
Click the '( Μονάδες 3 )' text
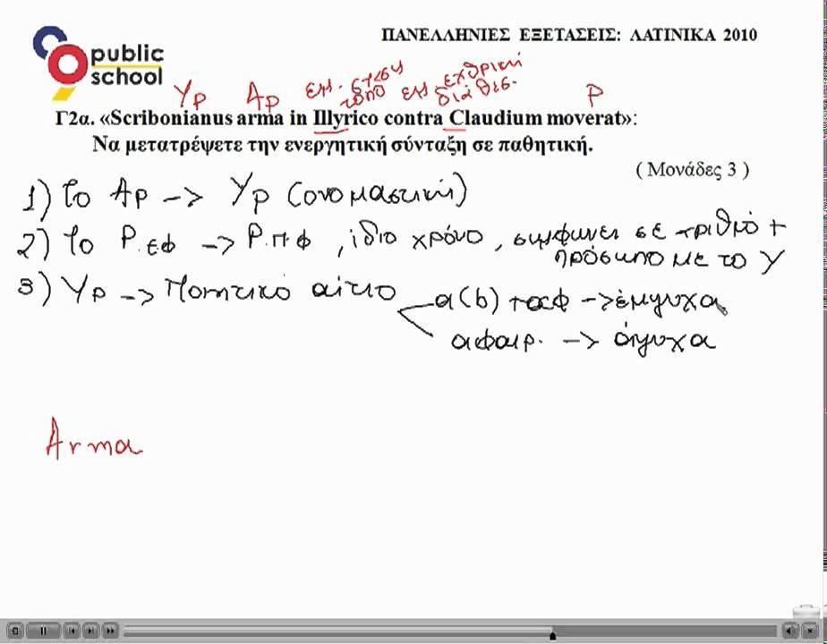pyautogui.click(x=692, y=170)
